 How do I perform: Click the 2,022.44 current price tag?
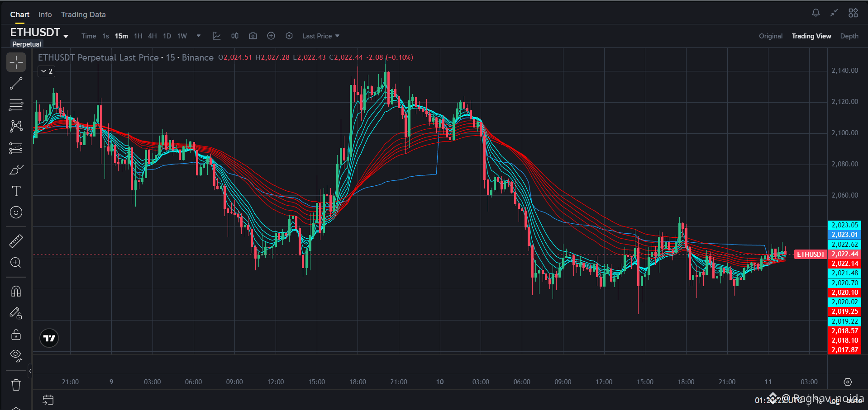(x=844, y=254)
